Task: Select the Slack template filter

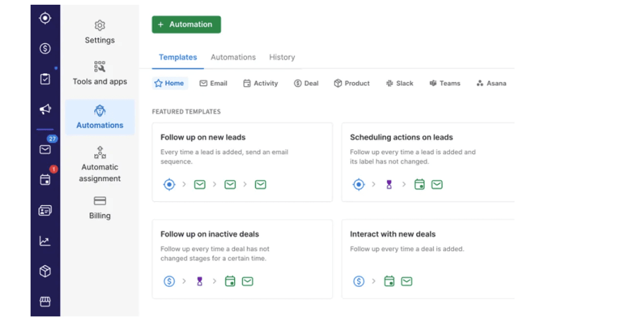Action: (x=400, y=83)
